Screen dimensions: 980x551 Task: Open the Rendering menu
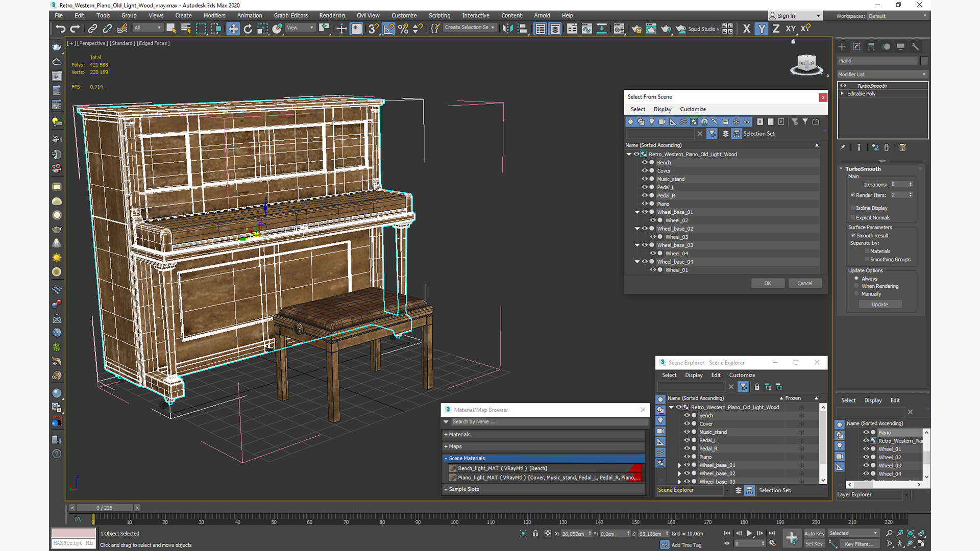point(332,15)
